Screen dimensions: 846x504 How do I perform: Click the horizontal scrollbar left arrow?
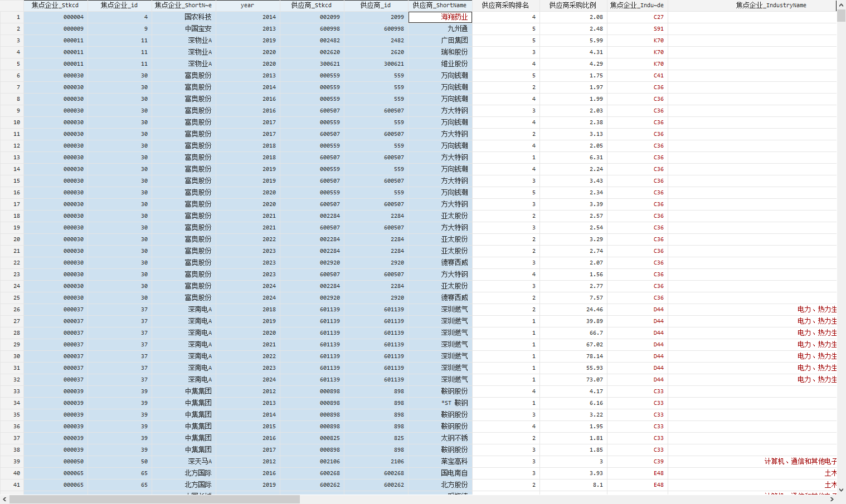pos(4,500)
